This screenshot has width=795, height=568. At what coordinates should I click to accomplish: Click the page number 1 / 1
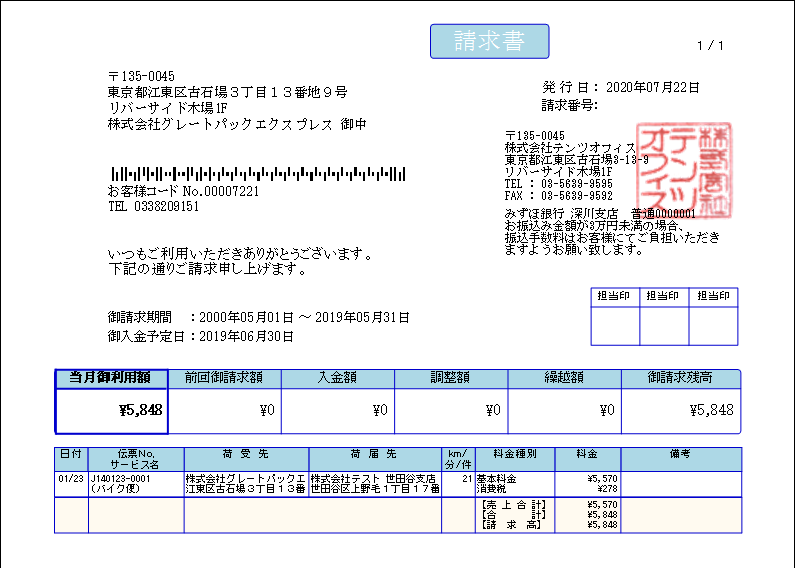710,46
